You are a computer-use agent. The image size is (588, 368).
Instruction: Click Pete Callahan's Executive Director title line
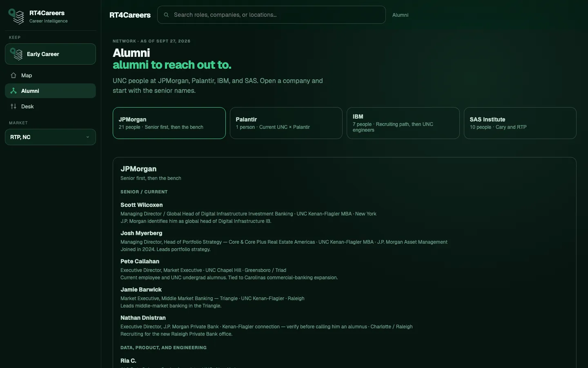point(203,270)
